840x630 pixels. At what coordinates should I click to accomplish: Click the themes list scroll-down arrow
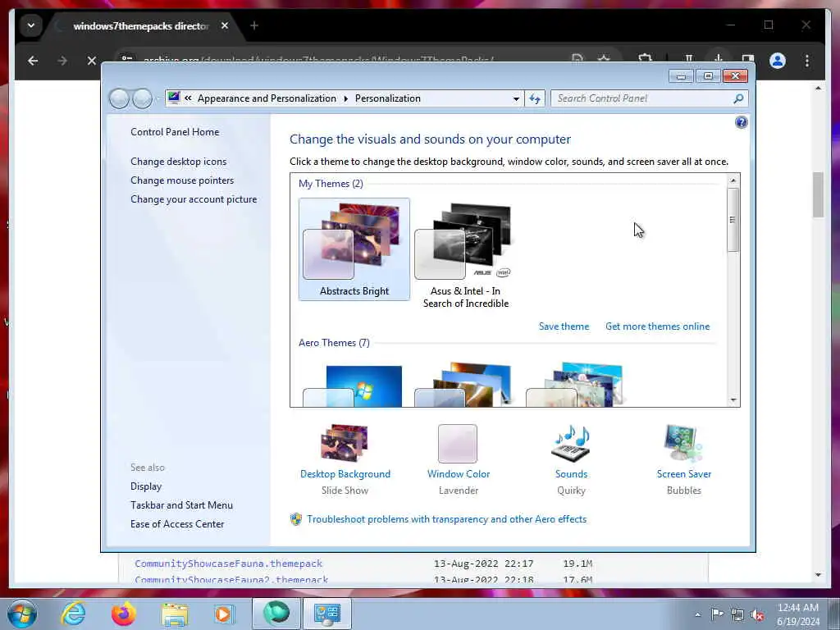[733, 400]
